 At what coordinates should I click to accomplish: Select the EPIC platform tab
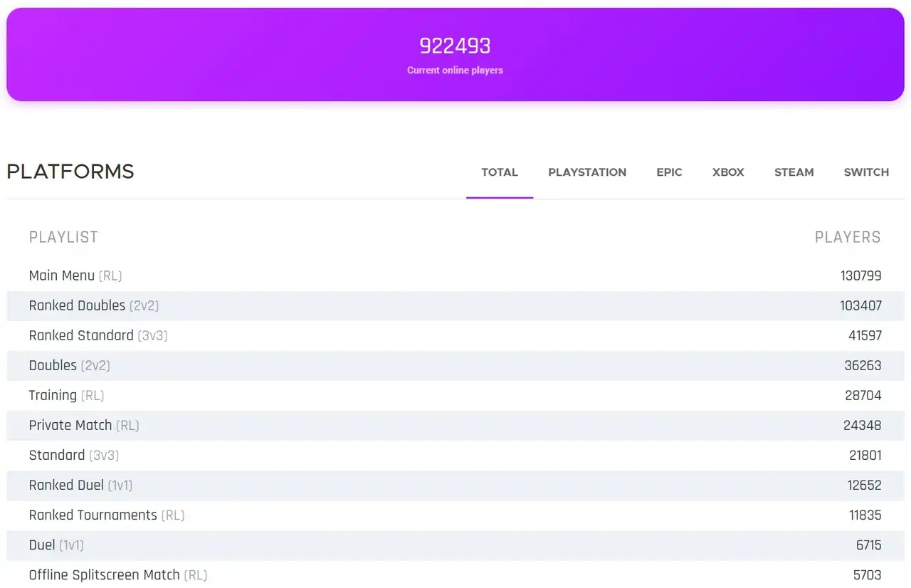click(669, 172)
